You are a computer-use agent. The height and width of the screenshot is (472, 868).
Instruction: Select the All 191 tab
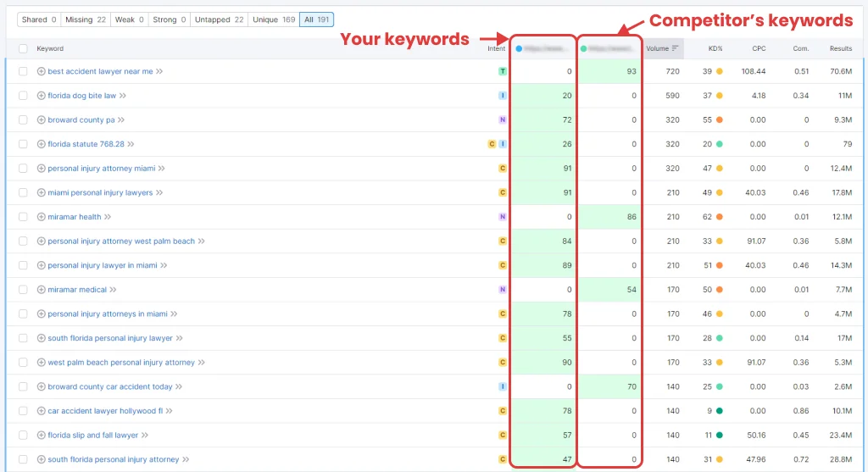point(316,19)
